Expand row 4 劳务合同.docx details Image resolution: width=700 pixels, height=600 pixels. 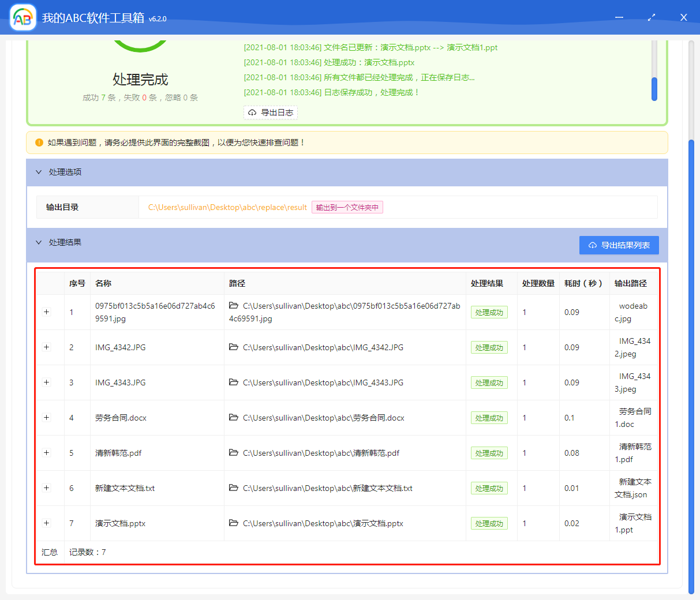[47, 418]
